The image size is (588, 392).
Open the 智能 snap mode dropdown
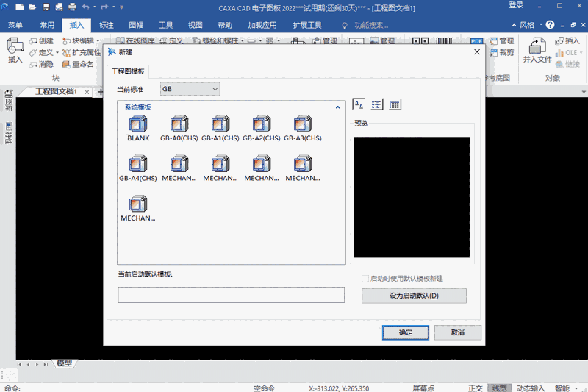[576, 388]
